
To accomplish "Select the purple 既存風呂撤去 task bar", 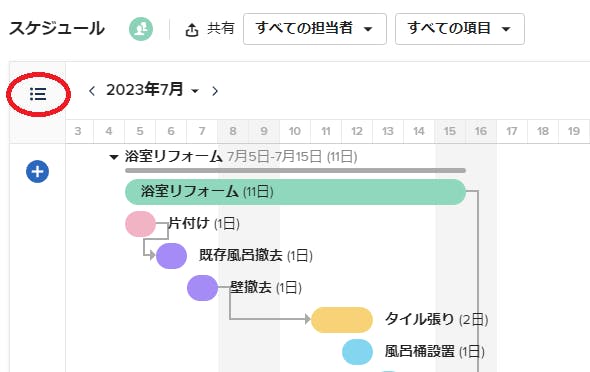I will click(172, 256).
